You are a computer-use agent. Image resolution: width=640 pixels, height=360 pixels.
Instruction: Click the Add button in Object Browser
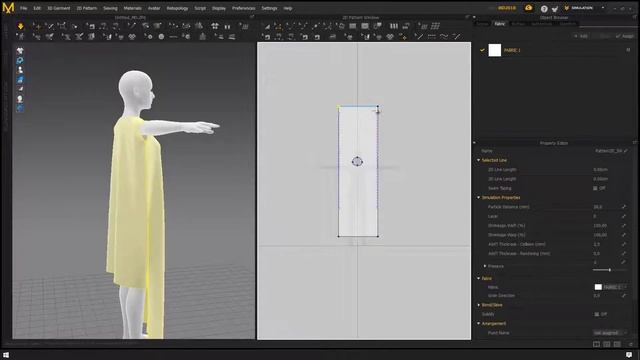[581, 36]
